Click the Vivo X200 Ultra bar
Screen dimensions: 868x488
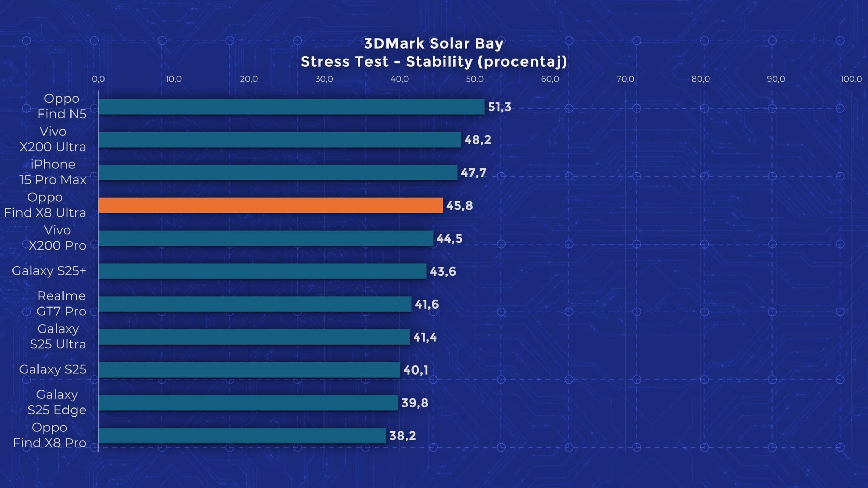click(279, 140)
